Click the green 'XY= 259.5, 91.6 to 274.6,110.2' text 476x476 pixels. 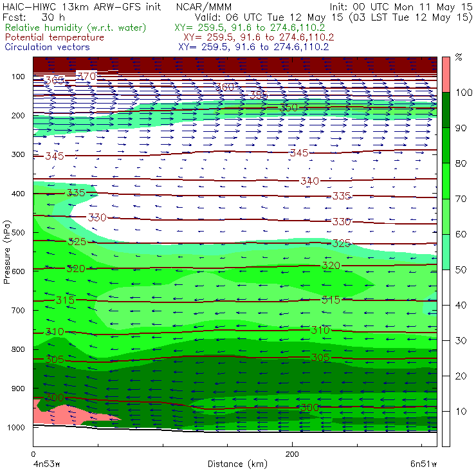(250, 28)
